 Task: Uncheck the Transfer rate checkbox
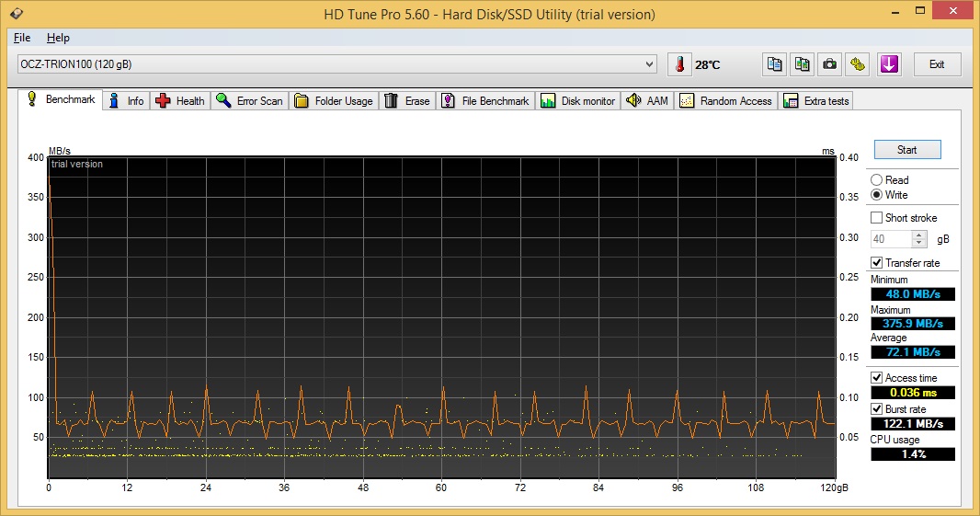point(877,263)
